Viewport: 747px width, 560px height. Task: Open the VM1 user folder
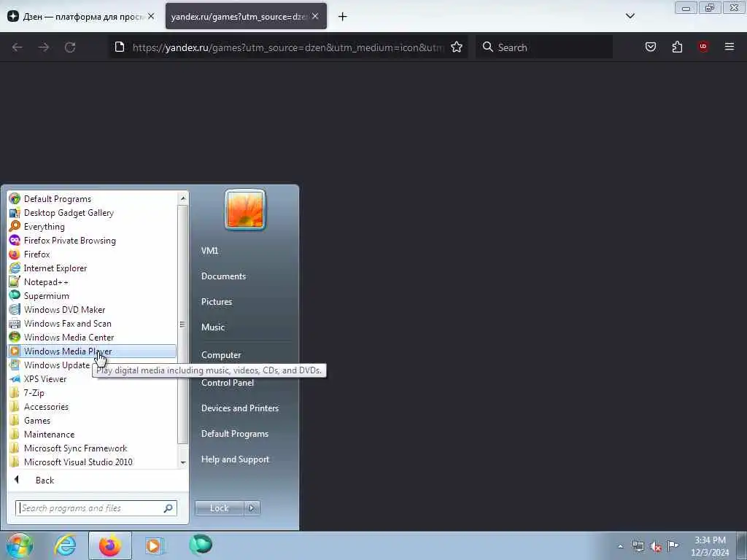(x=209, y=251)
